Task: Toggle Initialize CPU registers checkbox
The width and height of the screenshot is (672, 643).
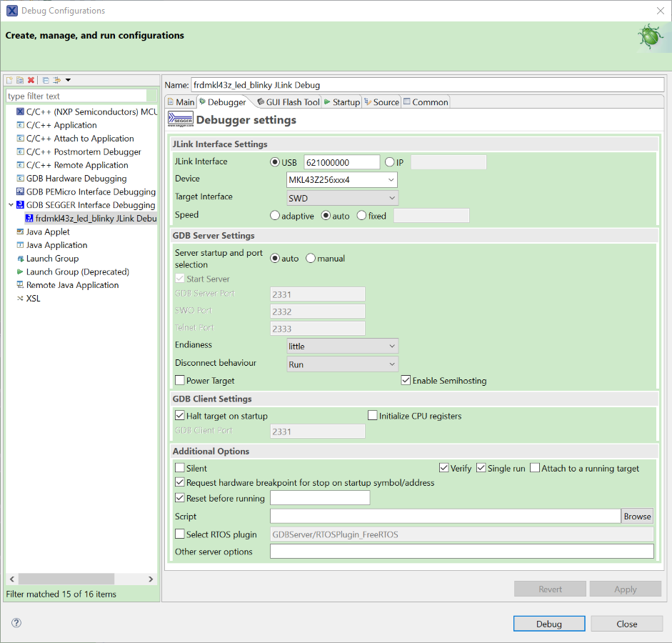Action: pyautogui.click(x=373, y=415)
